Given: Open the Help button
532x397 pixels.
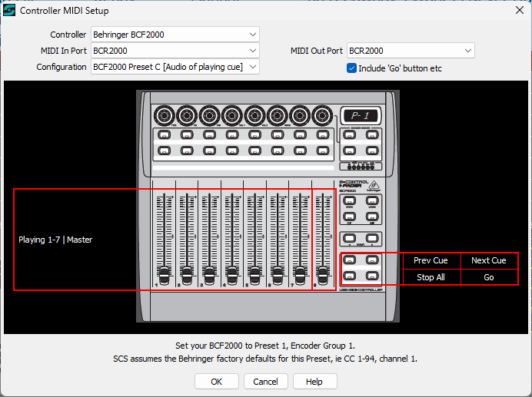Looking at the screenshot, I should [314, 382].
